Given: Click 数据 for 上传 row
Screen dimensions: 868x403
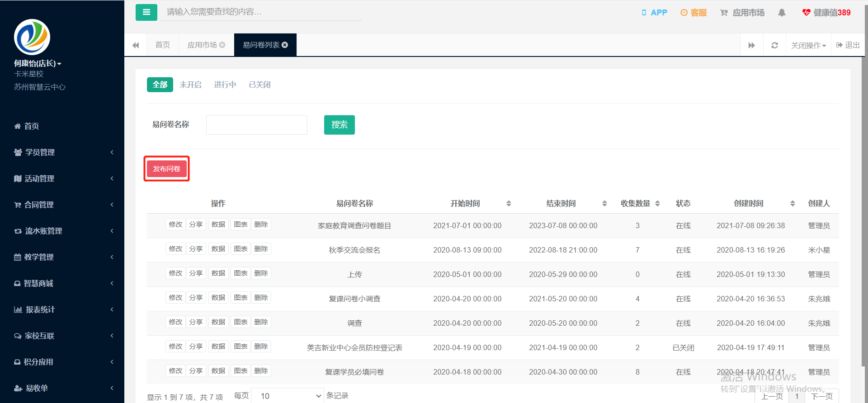Looking at the screenshot, I should click(218, 273).
